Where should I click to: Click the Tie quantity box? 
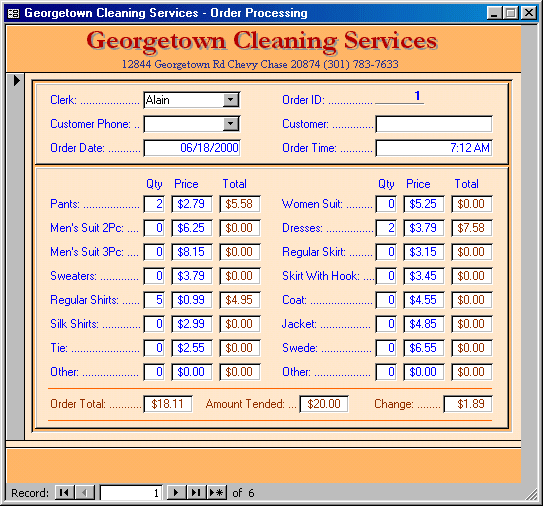point(154,348)
